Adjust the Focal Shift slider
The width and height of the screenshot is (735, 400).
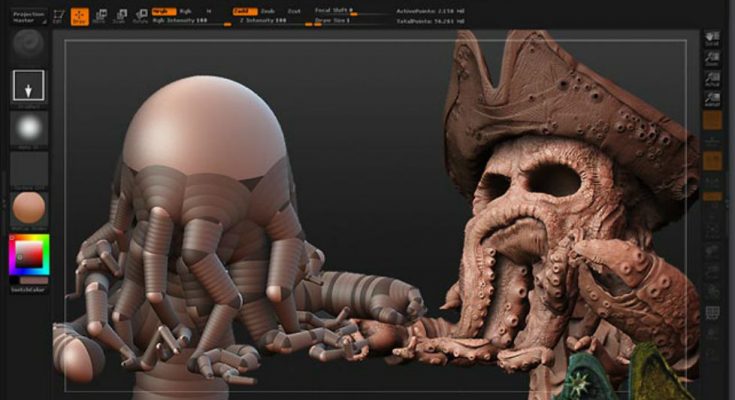352,11
